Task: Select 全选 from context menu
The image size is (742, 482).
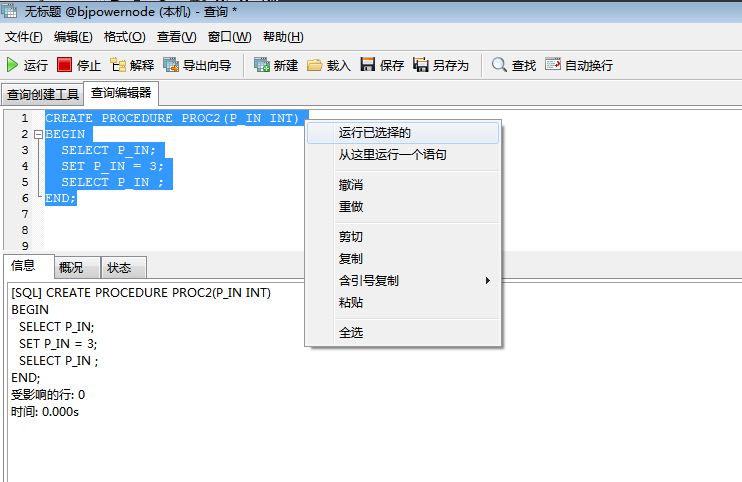Action: [403, 333]
